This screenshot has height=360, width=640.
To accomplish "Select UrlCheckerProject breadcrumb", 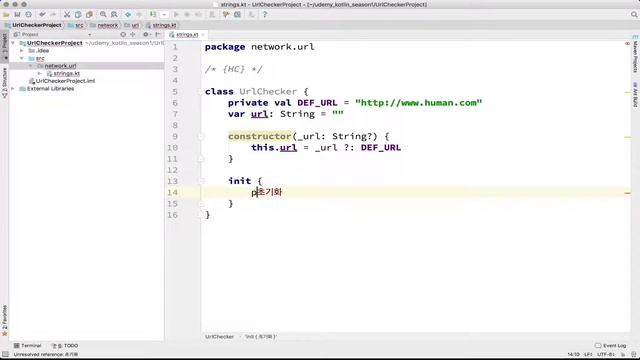I will click(x=37, y=25).
